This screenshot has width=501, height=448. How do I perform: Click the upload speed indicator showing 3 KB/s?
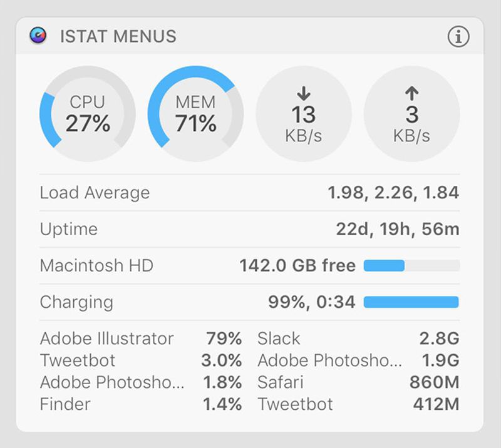(x=411, y=116)
